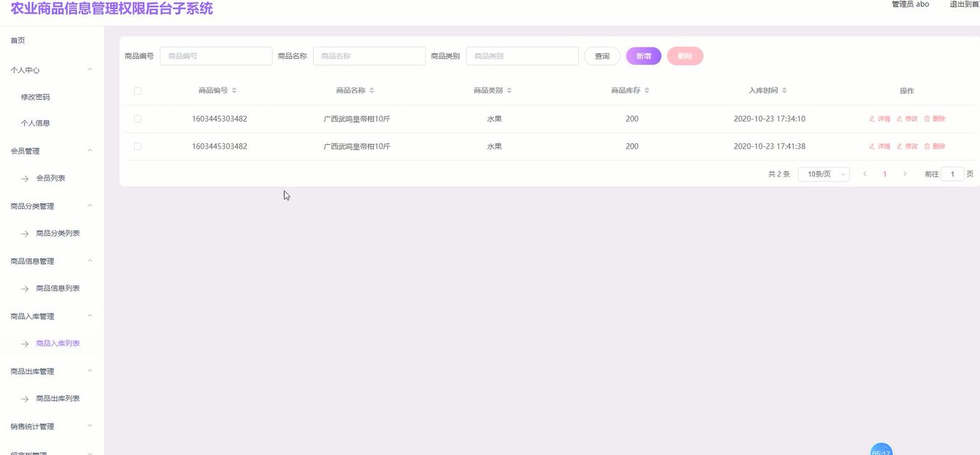Open 商品入库列表 in the sidebar
Viewport: 980px width, 455px height.
(x=58, y=344)
